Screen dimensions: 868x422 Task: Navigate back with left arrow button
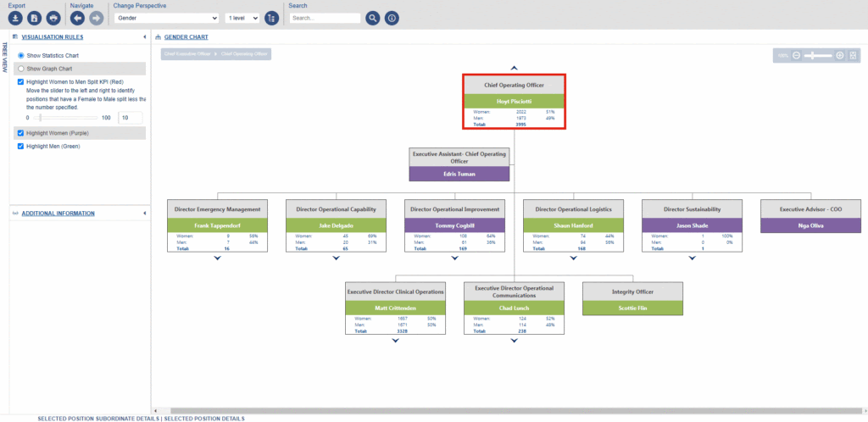[x=77, y=19]
